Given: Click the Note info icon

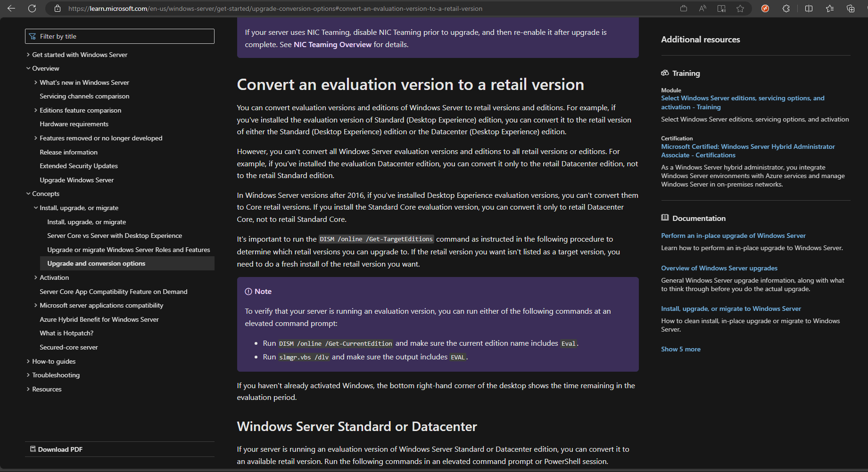Looking at the screenshot, I should [x=248, y=292].
